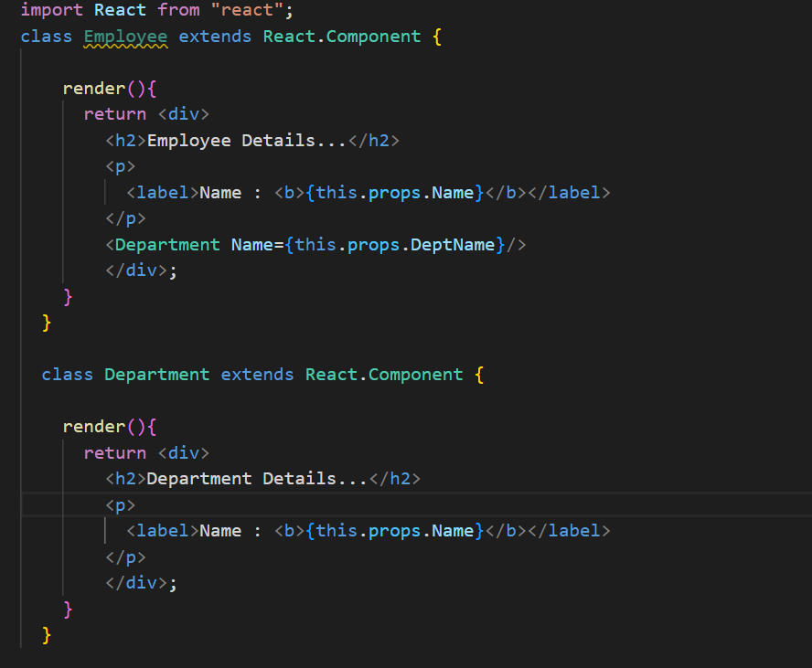Click the squiggly-underlined 'Employee' class name

click(126, 37)
